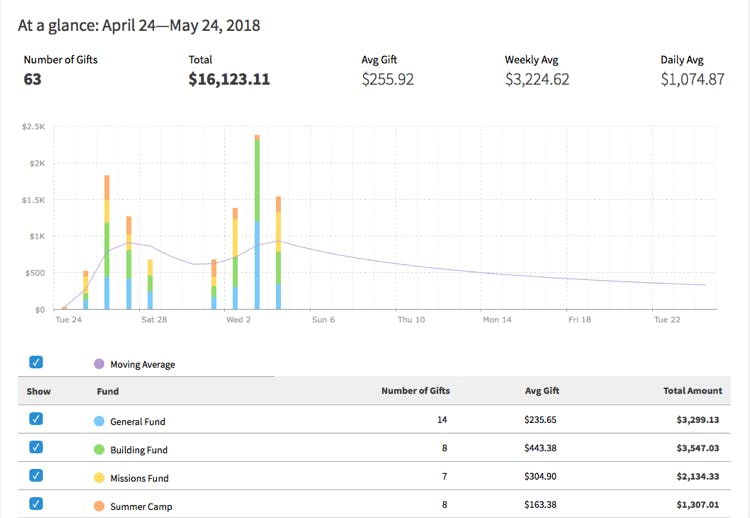Toggle the General Fund show checkbox

pos(36,420)
